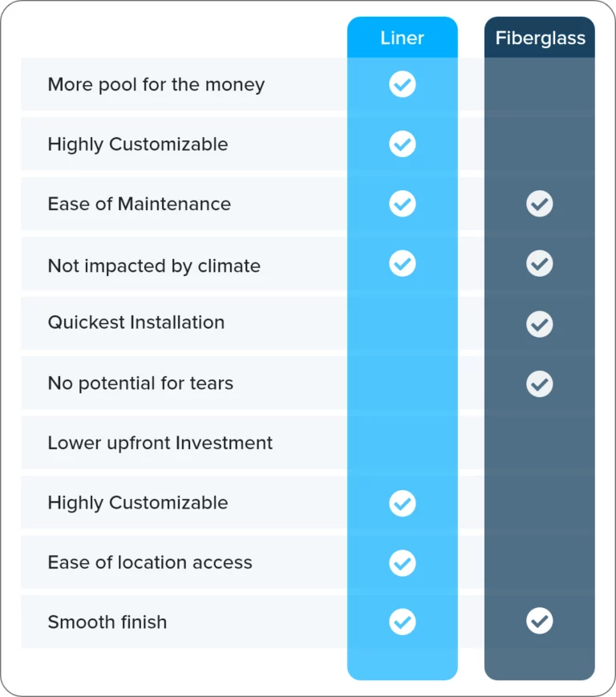Click Liner checkmark for Not impacted by climate
The width and height of the screenshot is (616, 697).
[402, 263]
